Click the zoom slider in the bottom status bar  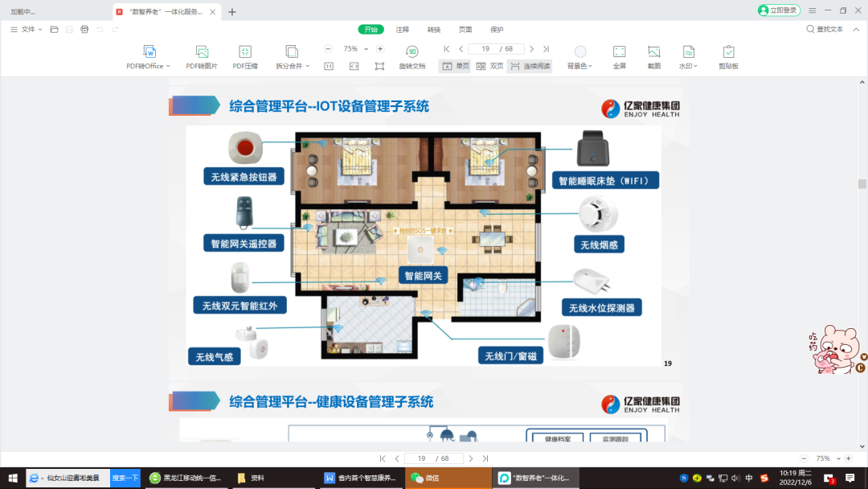tap(824, 458)
